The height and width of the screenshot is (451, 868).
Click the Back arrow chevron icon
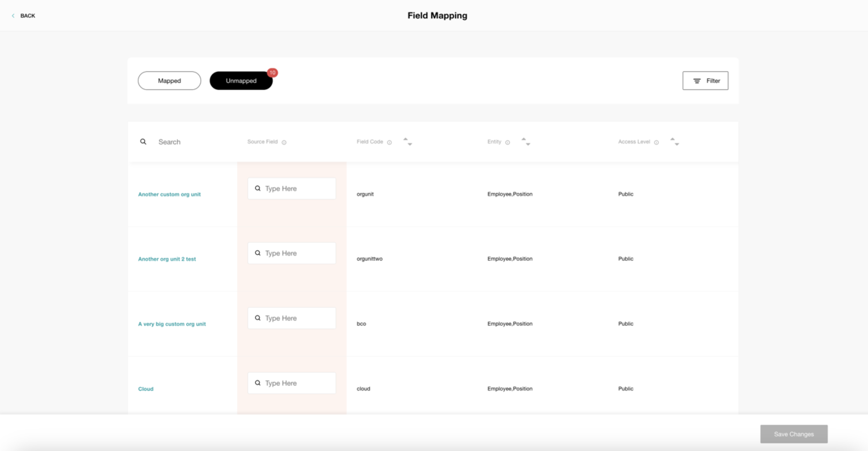click(x=13, y=16)
